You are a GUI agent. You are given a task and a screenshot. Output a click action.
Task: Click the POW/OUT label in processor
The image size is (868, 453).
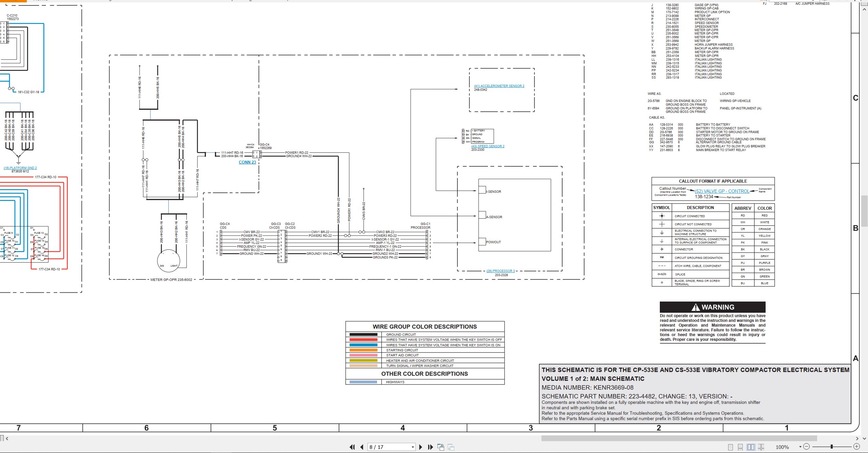pyautogui.click(x=493, y=242)
